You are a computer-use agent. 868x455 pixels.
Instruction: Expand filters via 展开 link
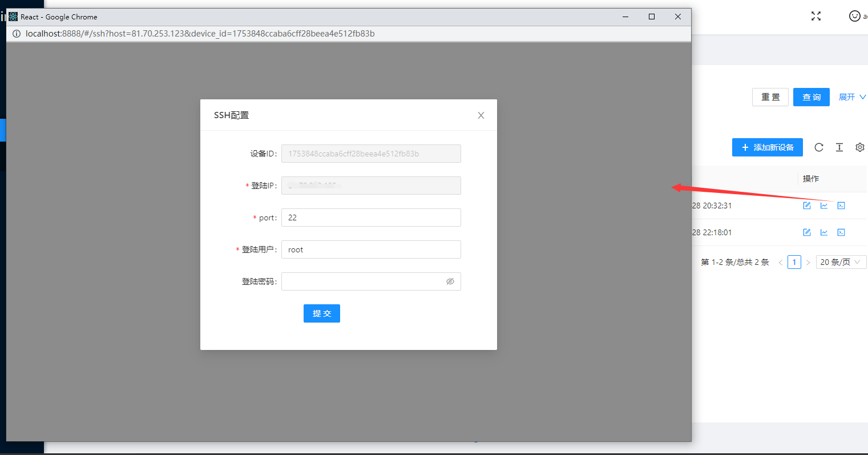(852, 97)
